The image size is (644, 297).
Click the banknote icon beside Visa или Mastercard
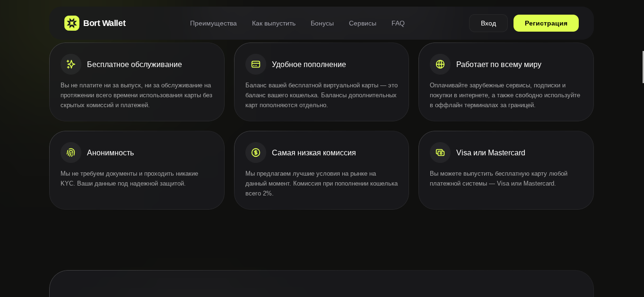click(440, 153)
